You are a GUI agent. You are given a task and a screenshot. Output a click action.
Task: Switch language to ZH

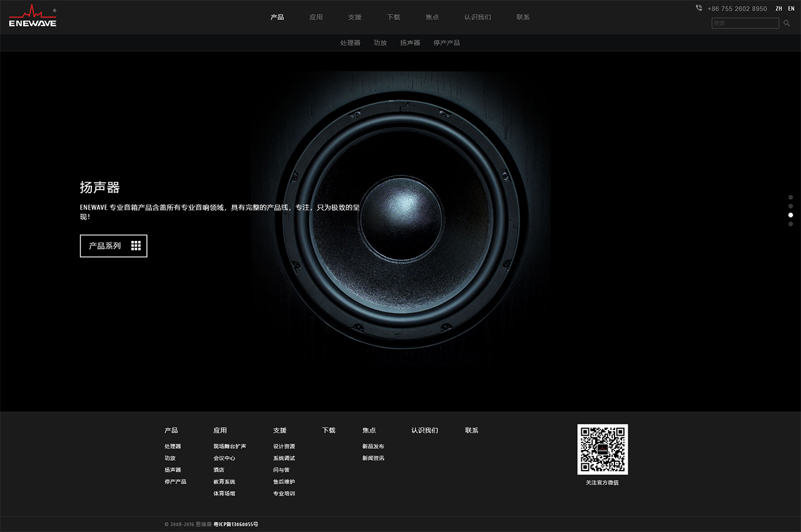coord(778,9)
